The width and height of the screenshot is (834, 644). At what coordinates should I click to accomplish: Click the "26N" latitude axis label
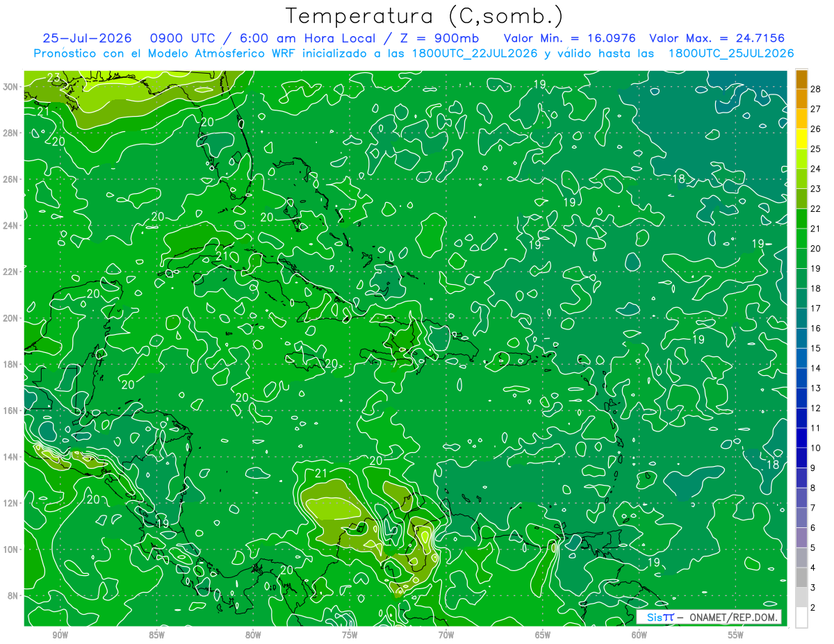(11, 179)
